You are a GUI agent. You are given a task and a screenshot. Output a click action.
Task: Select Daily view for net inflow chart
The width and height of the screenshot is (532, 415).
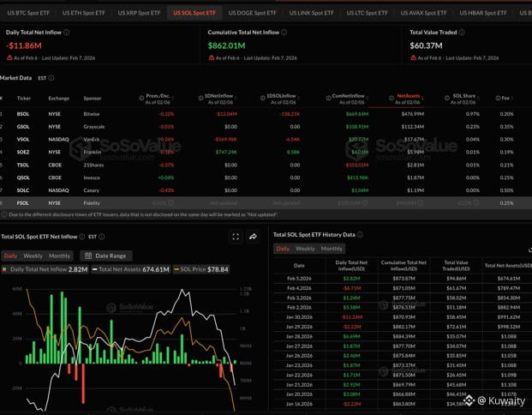click(x=10, y=256)
